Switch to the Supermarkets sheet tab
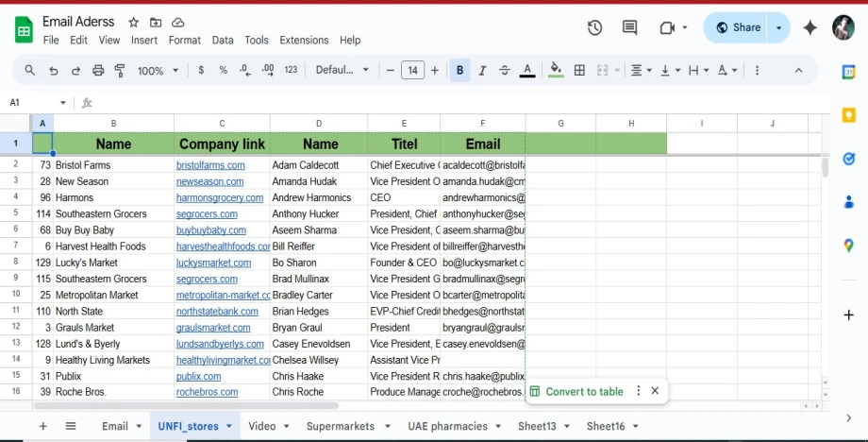 pos(340,427)
